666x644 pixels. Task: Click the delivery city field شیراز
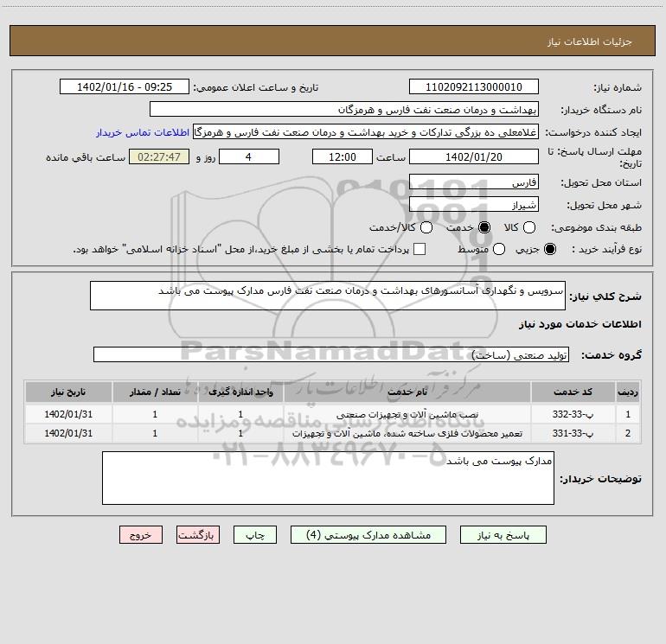coord(474,205)
